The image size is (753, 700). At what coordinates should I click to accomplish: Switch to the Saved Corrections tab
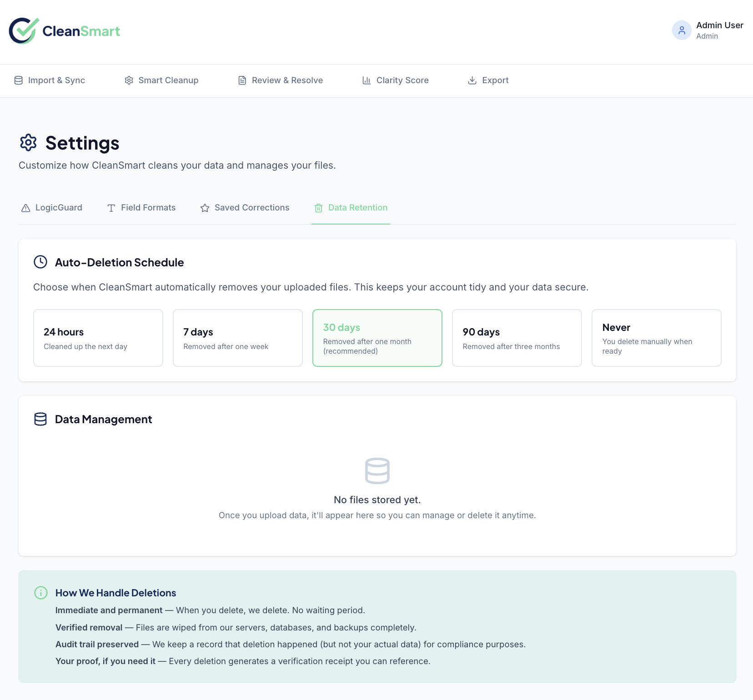tap(245, 208)
